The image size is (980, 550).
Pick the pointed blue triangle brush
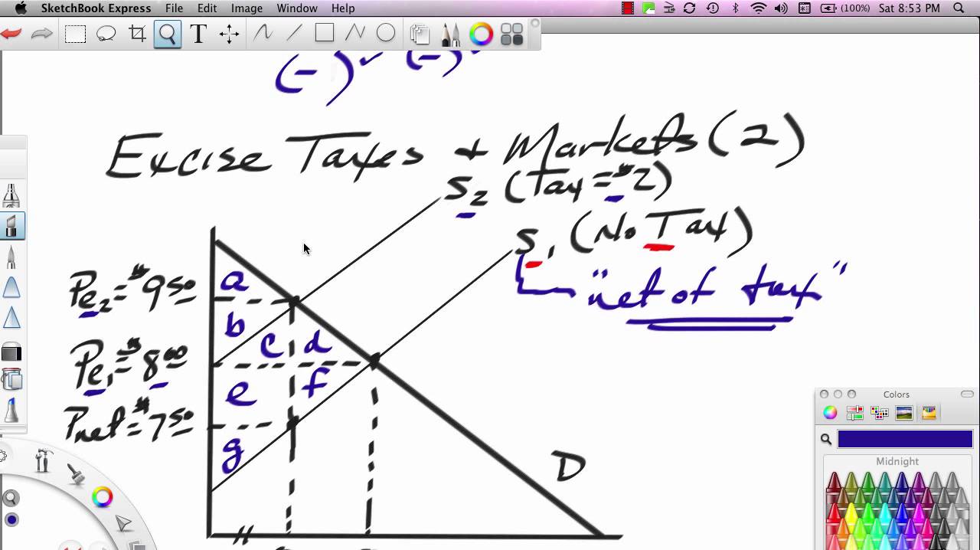click(11, 318)
